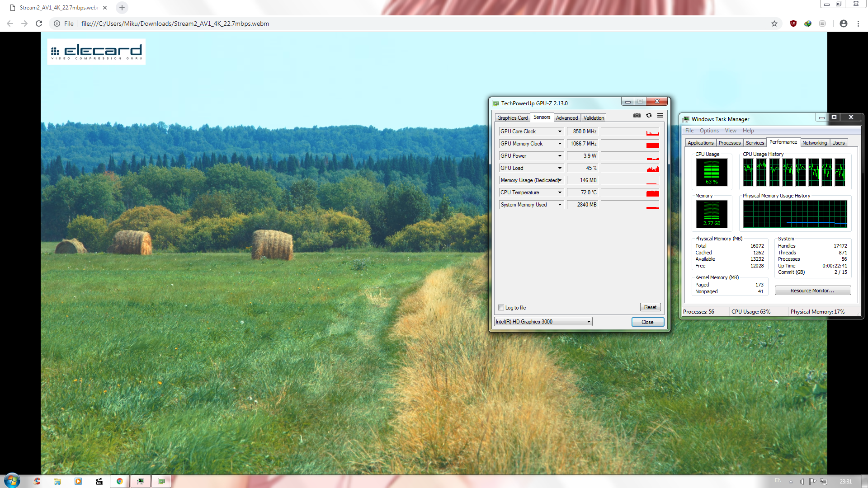Click the CPU Usage 63 % meter
868x488 pixels.
[712, 173]
